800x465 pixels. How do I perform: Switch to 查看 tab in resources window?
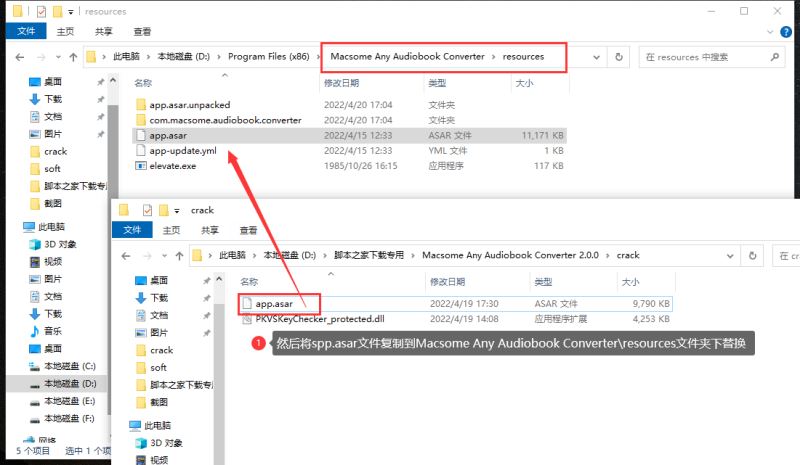142,32
